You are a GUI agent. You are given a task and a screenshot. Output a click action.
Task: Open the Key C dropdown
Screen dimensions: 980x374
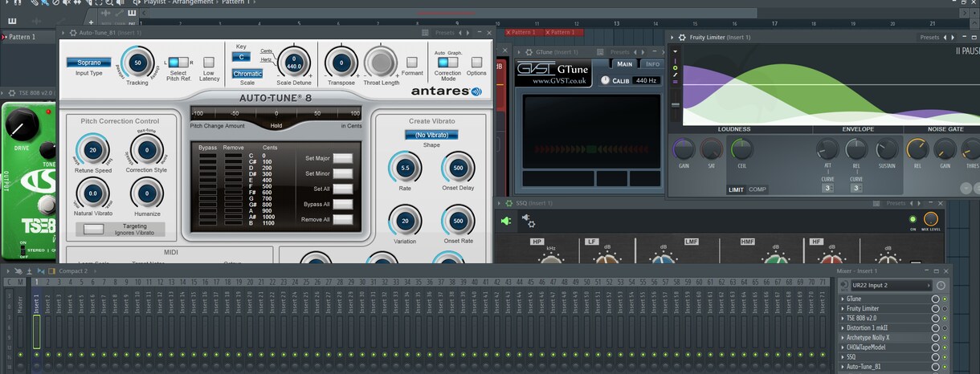tap(241, 57)
